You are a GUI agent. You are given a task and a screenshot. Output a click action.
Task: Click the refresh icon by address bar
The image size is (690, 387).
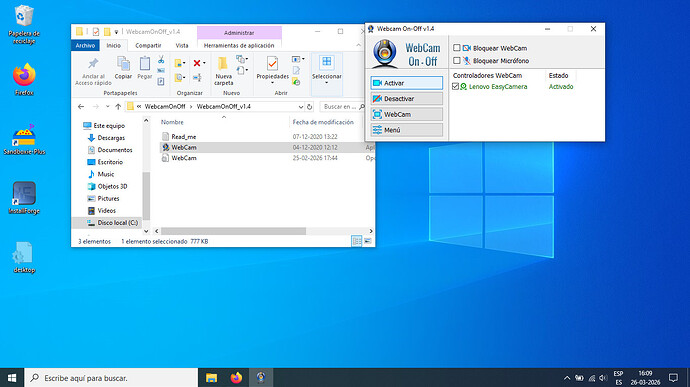309,107
